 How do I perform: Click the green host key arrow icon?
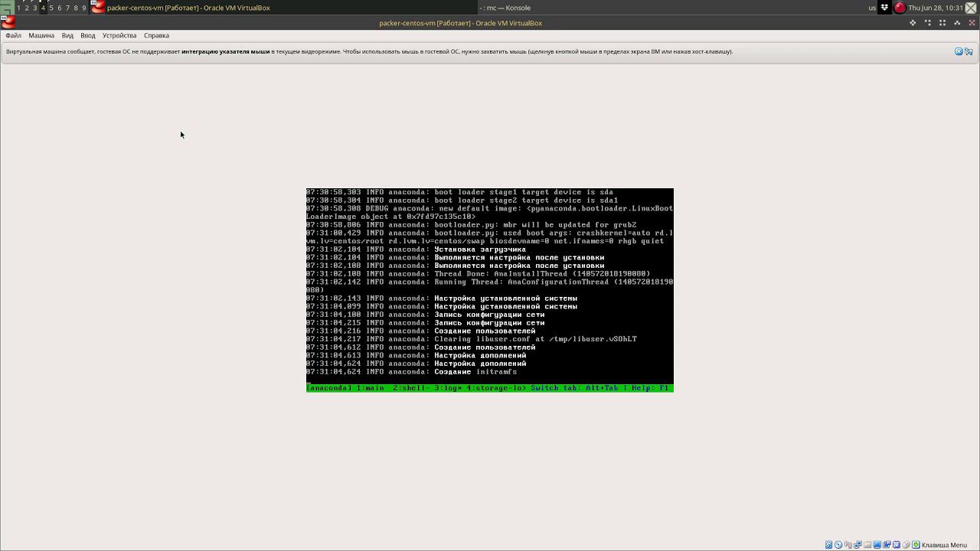(x=916, y=545)
